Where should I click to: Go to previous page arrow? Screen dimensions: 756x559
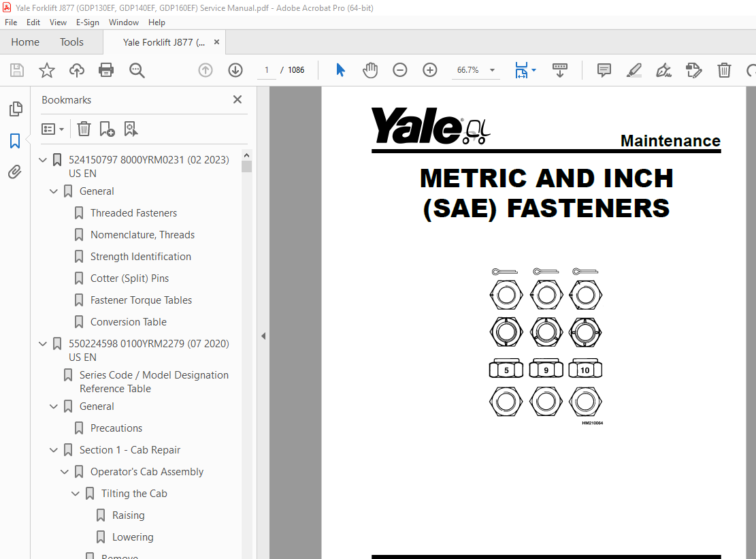coord(206,70)
